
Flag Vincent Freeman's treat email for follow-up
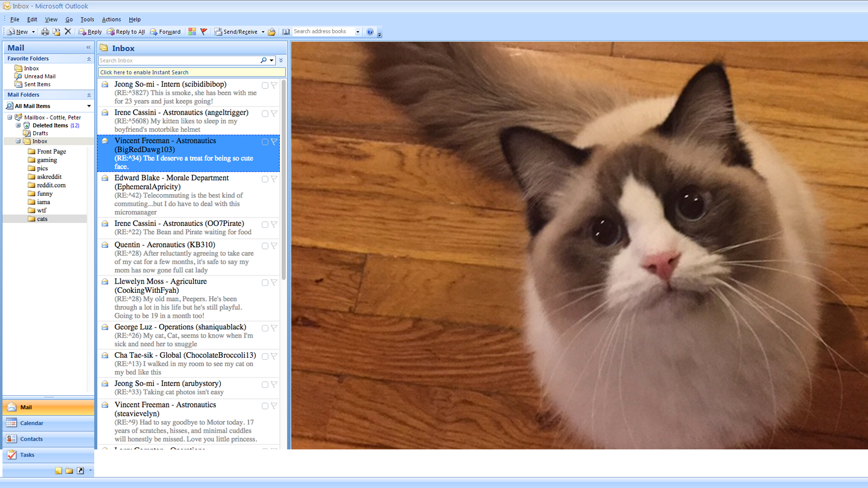pos(274,141)
